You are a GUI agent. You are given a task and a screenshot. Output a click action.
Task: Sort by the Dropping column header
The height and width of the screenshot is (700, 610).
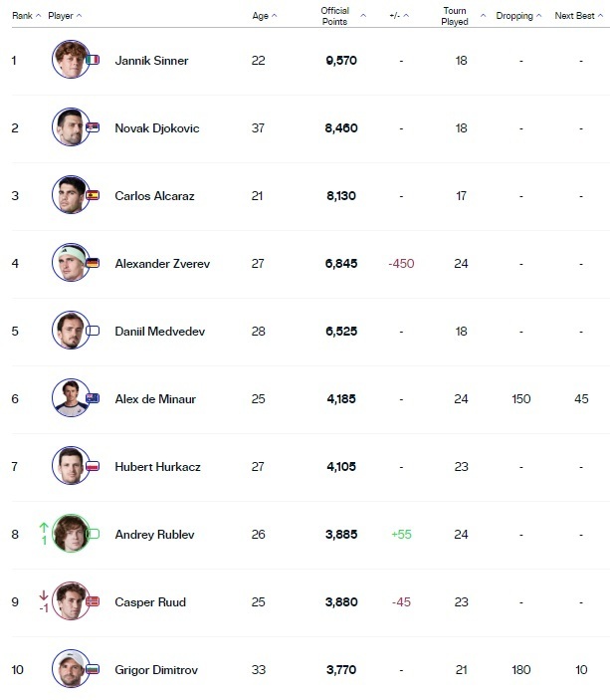pyautogui.click(x=519, y=16)
